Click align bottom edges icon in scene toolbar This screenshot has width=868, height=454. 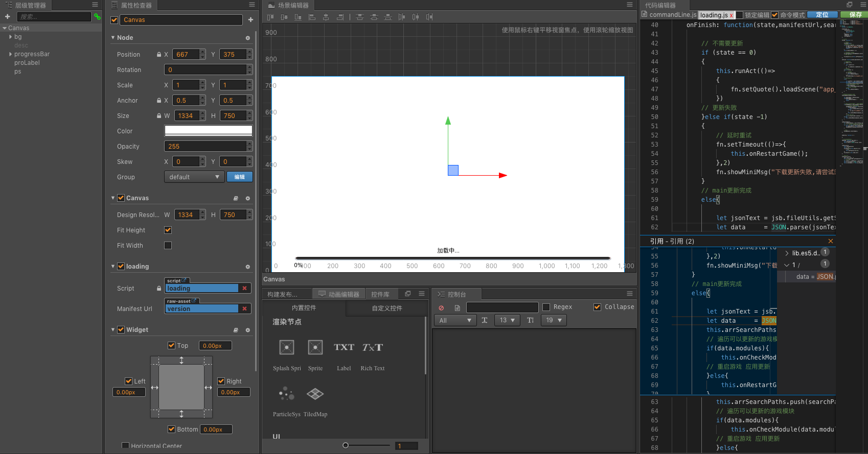click(298, 17)
